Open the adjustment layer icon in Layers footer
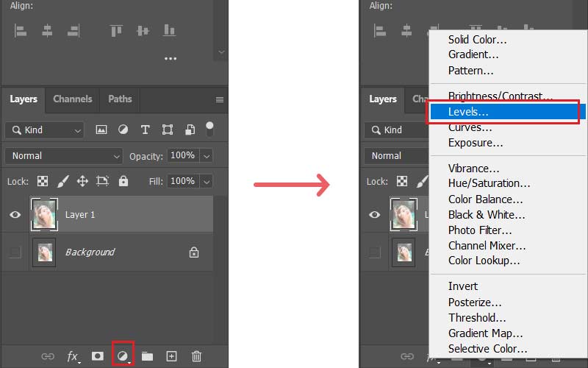Screen dimensions: 588x368 [123, 355]
